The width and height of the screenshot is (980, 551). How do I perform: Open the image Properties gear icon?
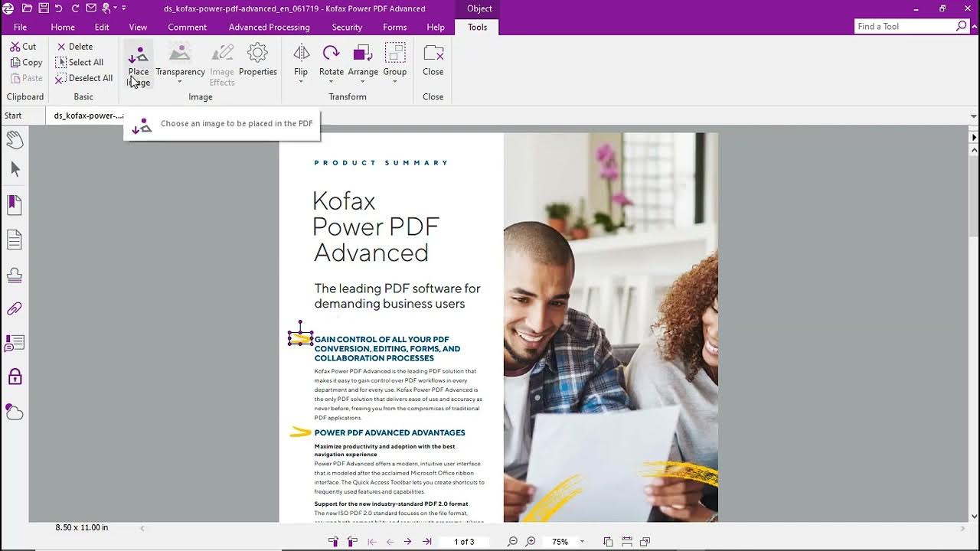click(x=257, y=53)
